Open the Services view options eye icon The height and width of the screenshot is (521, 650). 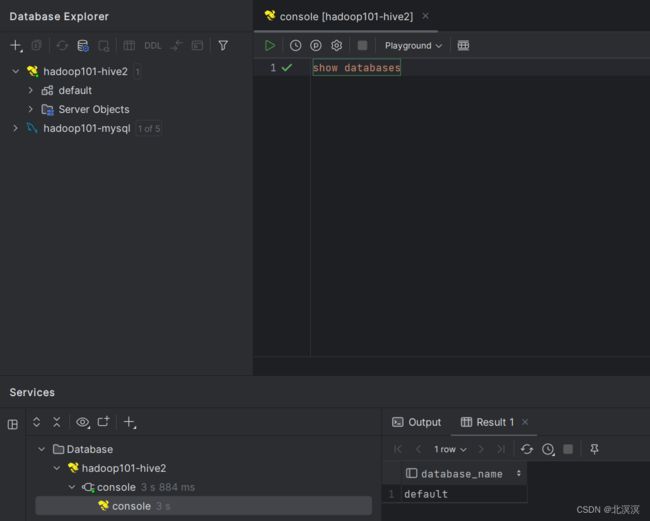pyautogui.click(x=82, y=422)
